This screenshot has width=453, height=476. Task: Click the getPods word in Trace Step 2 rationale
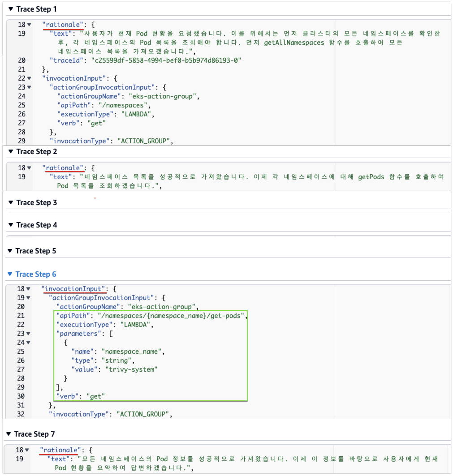[371, 177]
